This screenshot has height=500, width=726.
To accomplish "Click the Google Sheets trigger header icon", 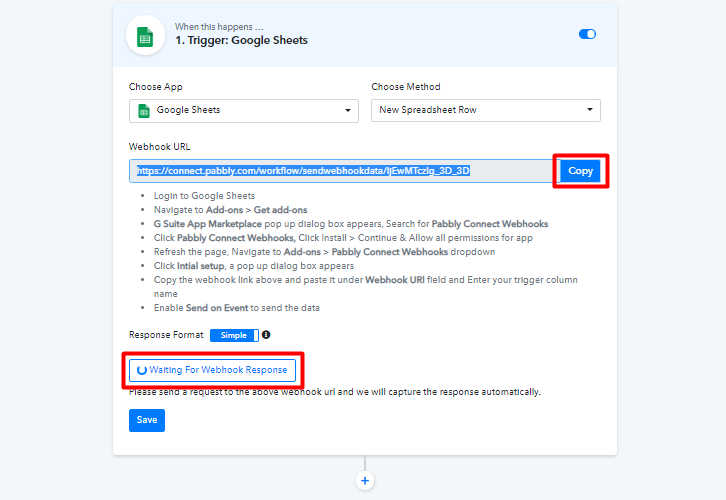I will [145, 36].
